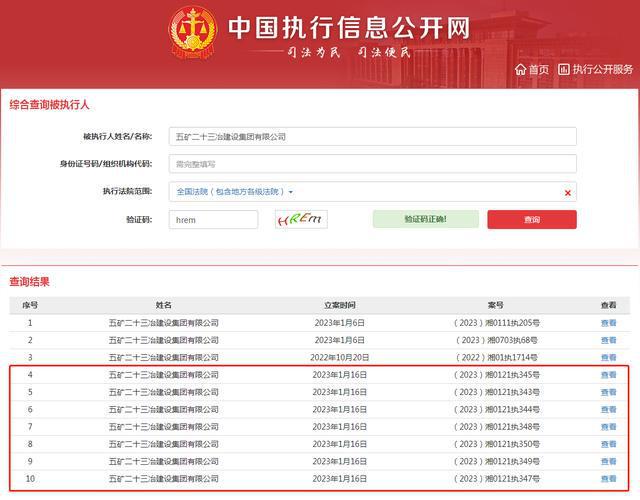Select case number （2023）湘0111执205号 cell

(496, 323)
